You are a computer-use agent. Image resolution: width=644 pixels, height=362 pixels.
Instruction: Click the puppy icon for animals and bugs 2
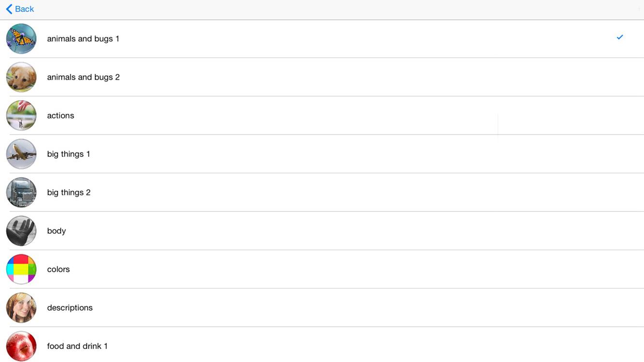point(21,77)
